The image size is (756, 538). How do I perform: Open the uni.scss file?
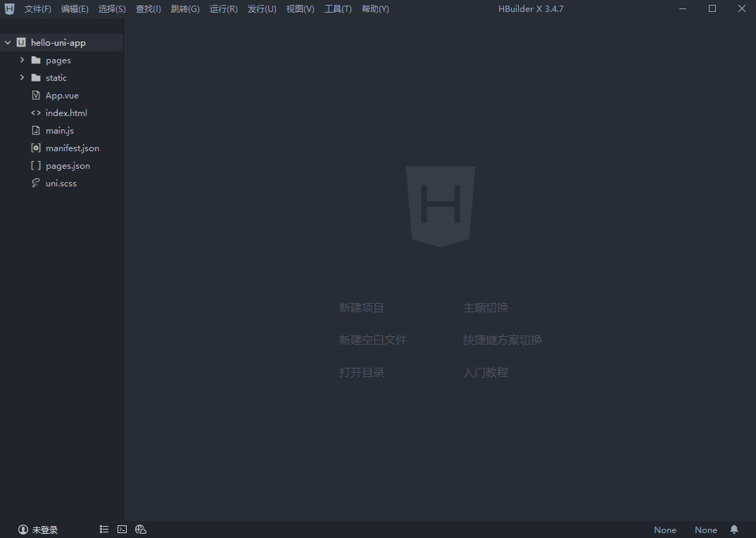(61, 183)
